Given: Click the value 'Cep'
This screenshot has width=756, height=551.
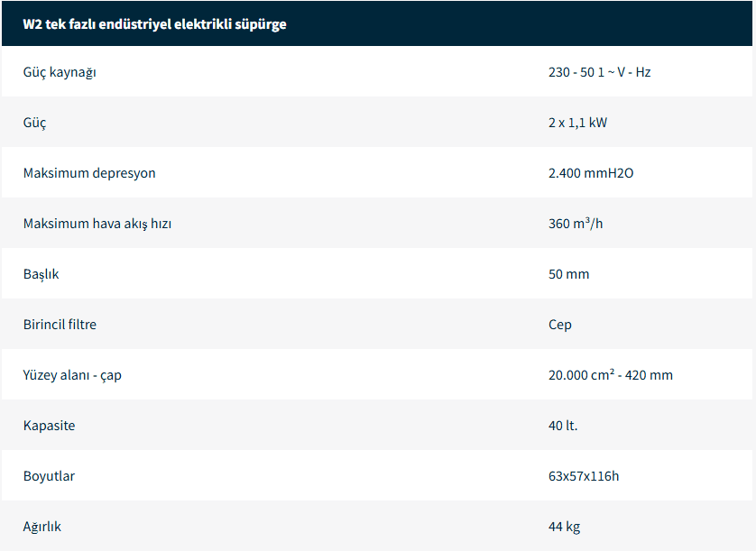Looking at the screenshot, I should (559, 325).
